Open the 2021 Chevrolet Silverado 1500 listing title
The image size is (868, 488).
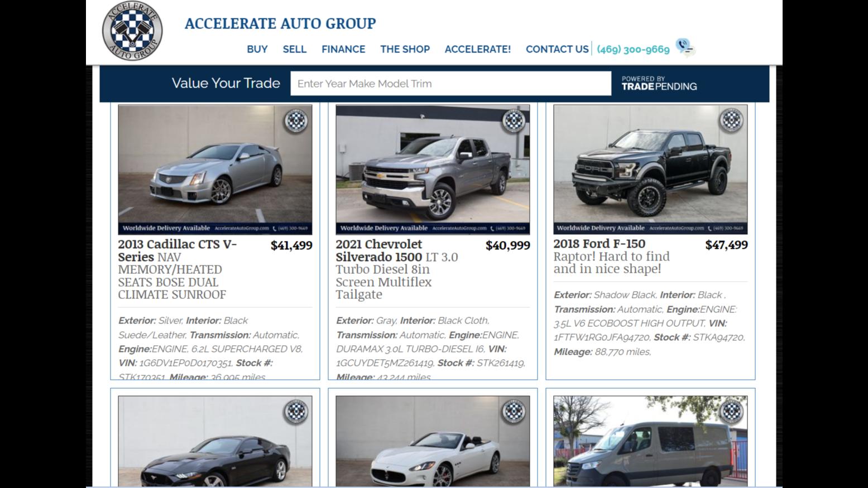[379, 250]
